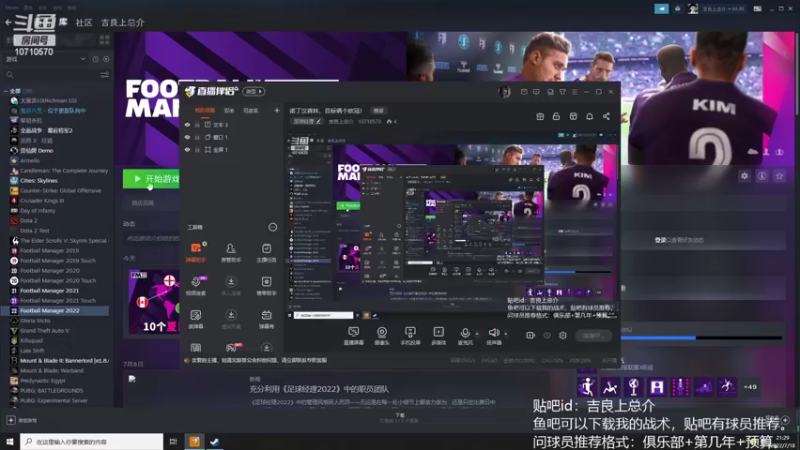Open the 弹幕秀 tool icon
Image resolution: width=800 pixels, height=450 pixels.
266,318
